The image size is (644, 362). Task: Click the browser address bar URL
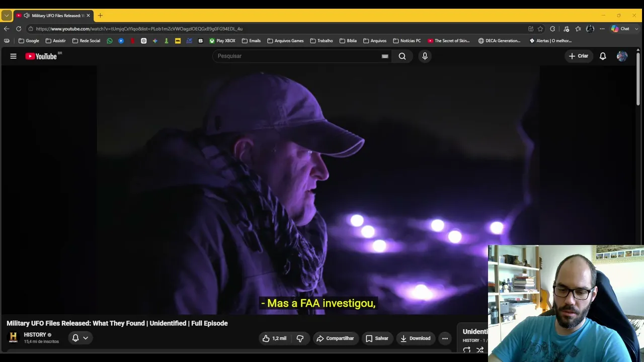point(139,29)
